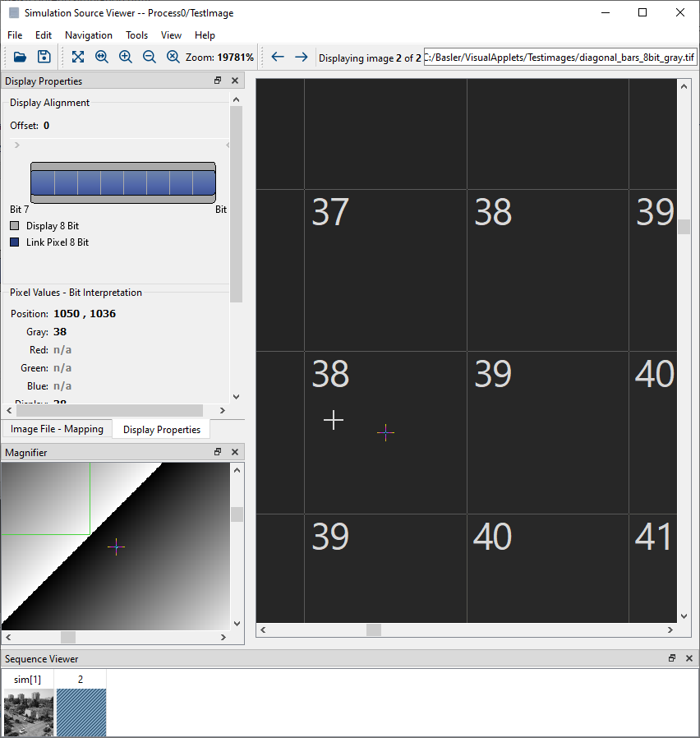The height and width of the screenshot is (738, 700).
Task: Float the Sequence Viewer panel
Action: click(671, 658)
